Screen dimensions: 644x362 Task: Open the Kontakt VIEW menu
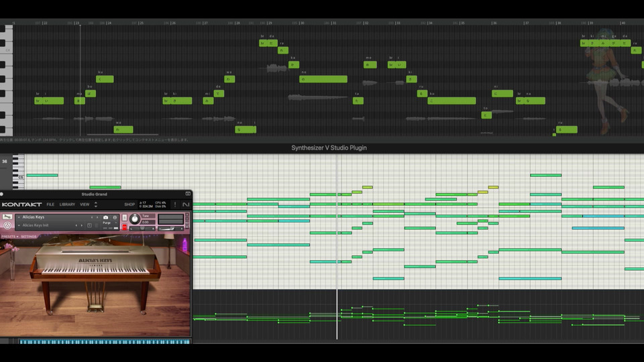(85, 204)
